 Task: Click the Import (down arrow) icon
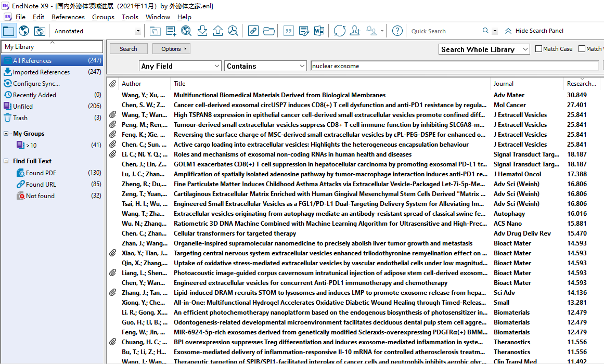pos(202,31)
